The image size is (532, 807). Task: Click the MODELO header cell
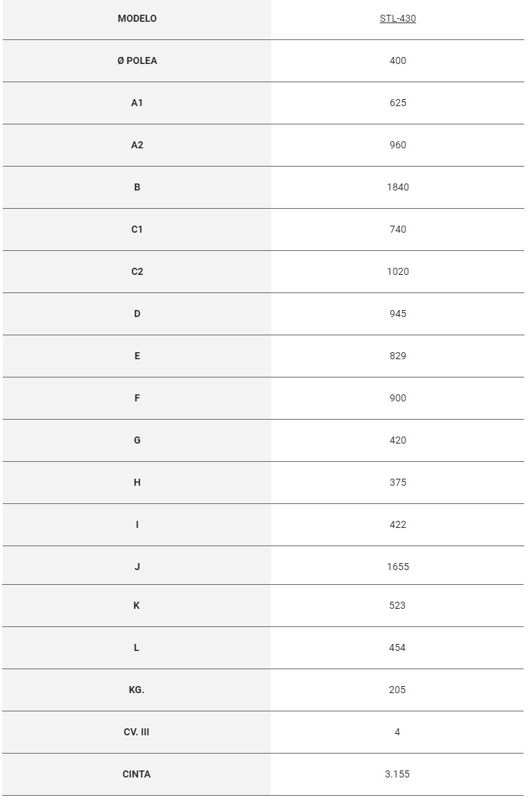pyautogui.click(x=137, y=19)
